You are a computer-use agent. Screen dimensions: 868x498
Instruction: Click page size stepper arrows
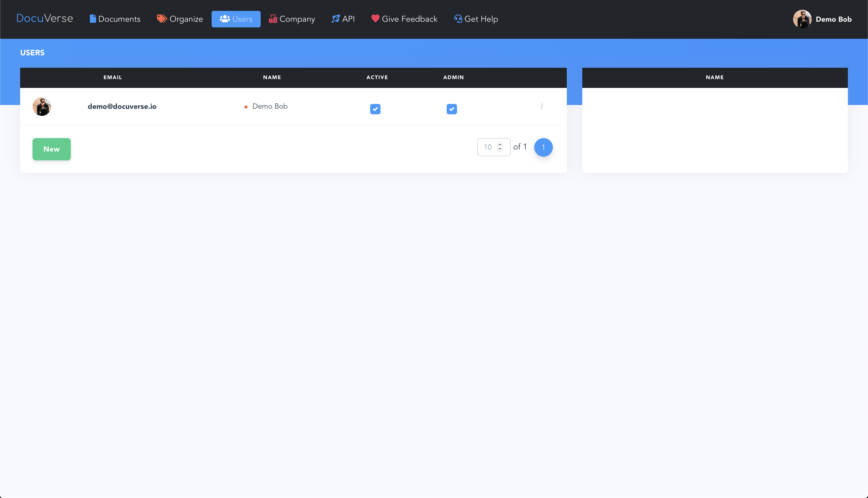pyautogui.click(x=500, y=147)
